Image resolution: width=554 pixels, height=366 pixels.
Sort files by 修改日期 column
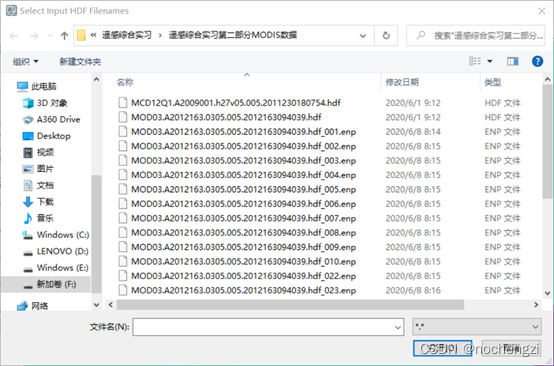point(402,82)
